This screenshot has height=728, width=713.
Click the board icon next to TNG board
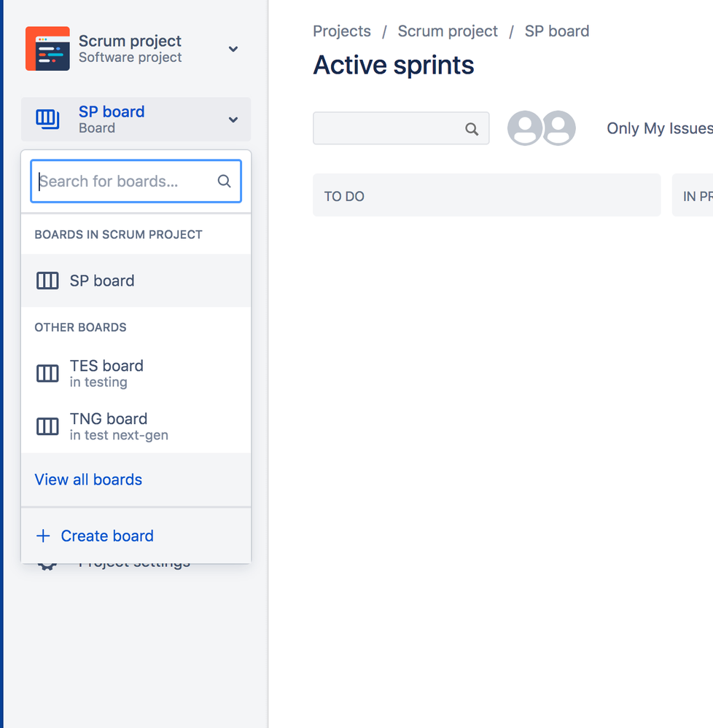(47, 426)
